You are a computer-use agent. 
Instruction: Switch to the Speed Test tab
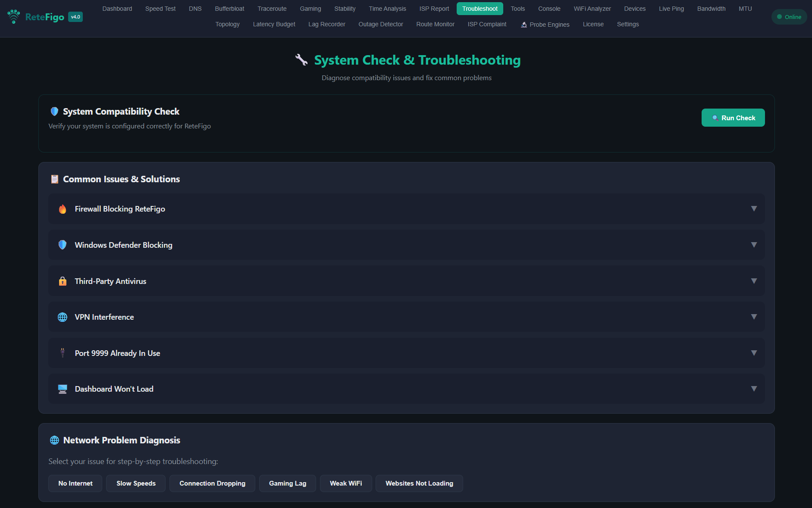[x=160, y=9]
